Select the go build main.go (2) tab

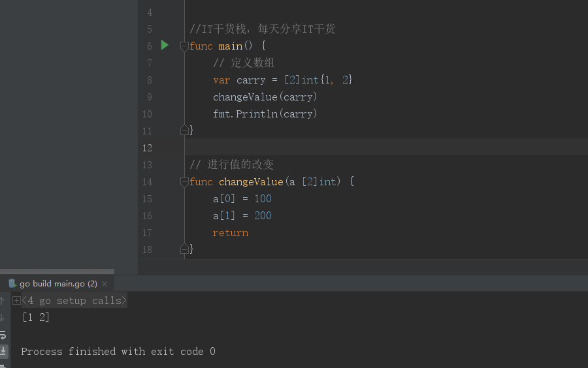(x=58, y=284)
